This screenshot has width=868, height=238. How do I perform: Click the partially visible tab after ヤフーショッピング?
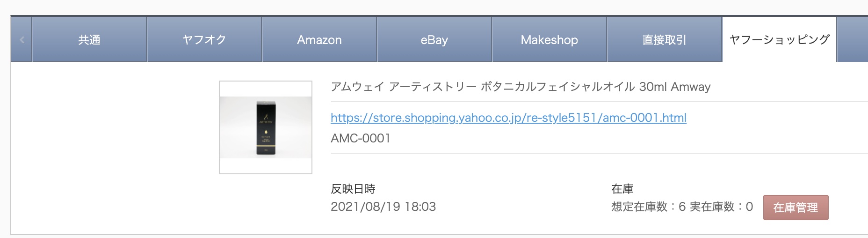coord(853,40)
